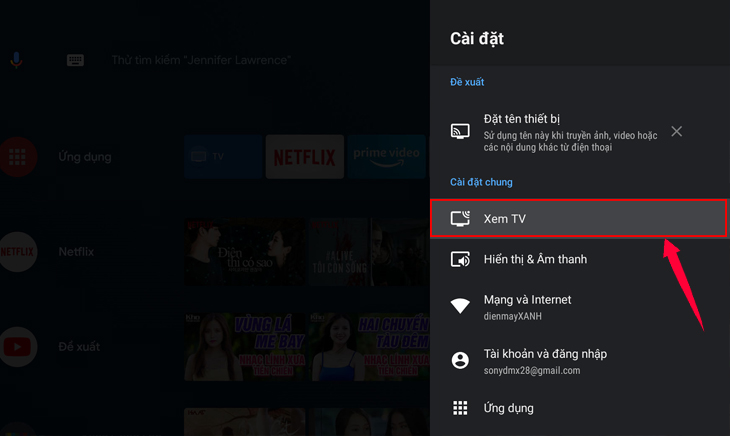730x436 pixels.
Task: Click the Wi-Fi icon for Mạng và Internet
Action: pos(460,306)
